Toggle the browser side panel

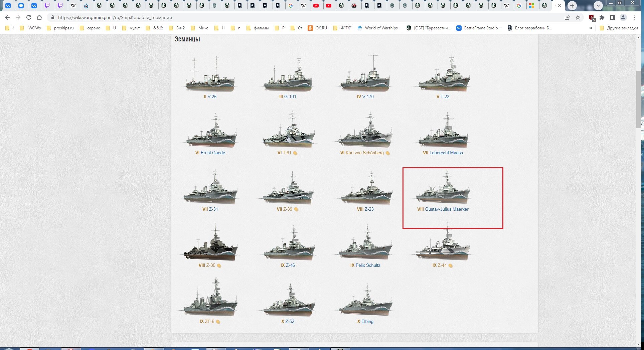pos(613,17)
